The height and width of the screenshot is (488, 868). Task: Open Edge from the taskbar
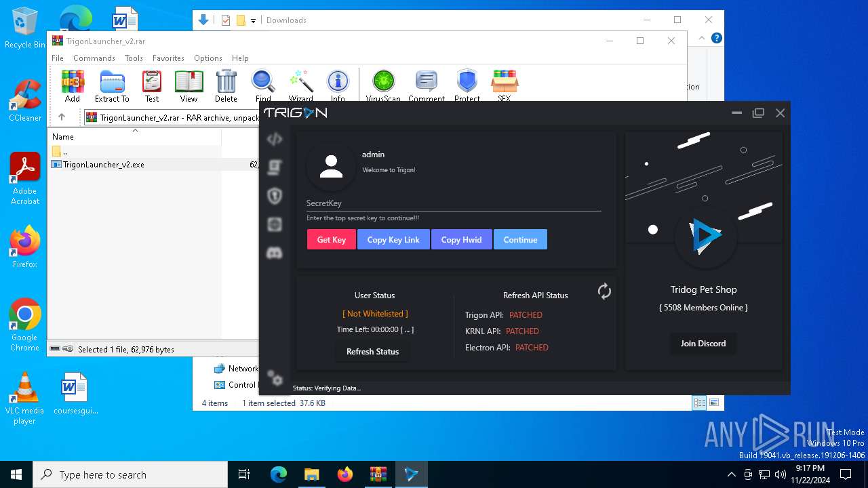[279, 474]
